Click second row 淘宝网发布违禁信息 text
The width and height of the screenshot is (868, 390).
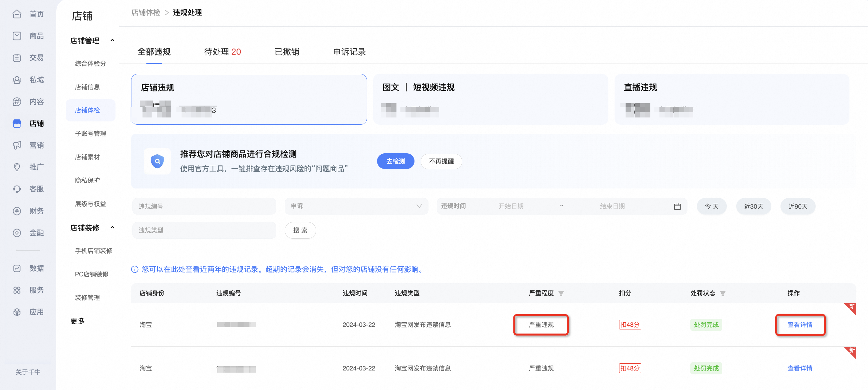pos(423,368)
